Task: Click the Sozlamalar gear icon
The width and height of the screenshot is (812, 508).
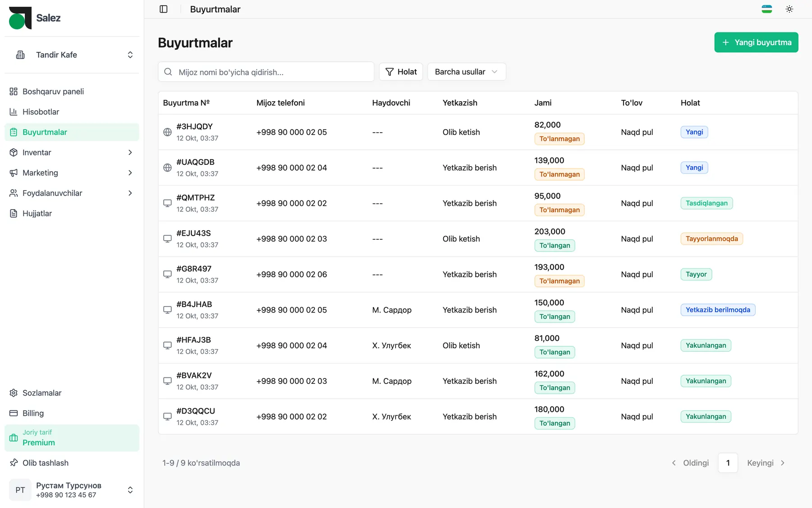Action: click(x=14, y=393)
